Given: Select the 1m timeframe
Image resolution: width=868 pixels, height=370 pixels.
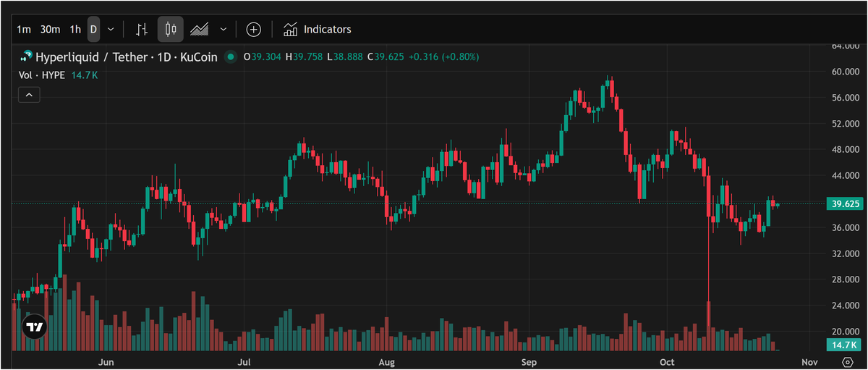Looking at the screenshot, I should [x=24, y=30].
